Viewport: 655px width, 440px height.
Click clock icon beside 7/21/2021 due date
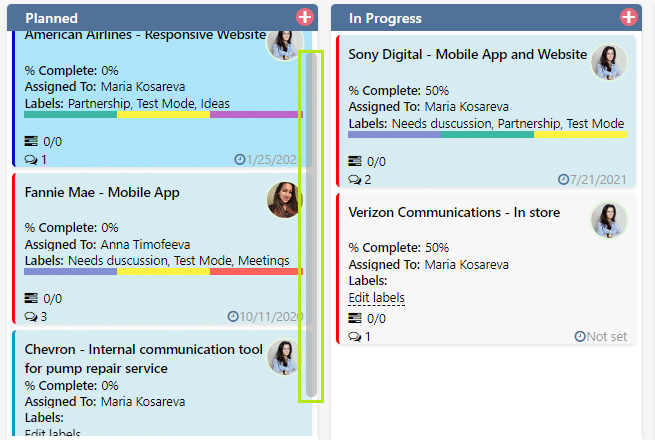(564, 179)
